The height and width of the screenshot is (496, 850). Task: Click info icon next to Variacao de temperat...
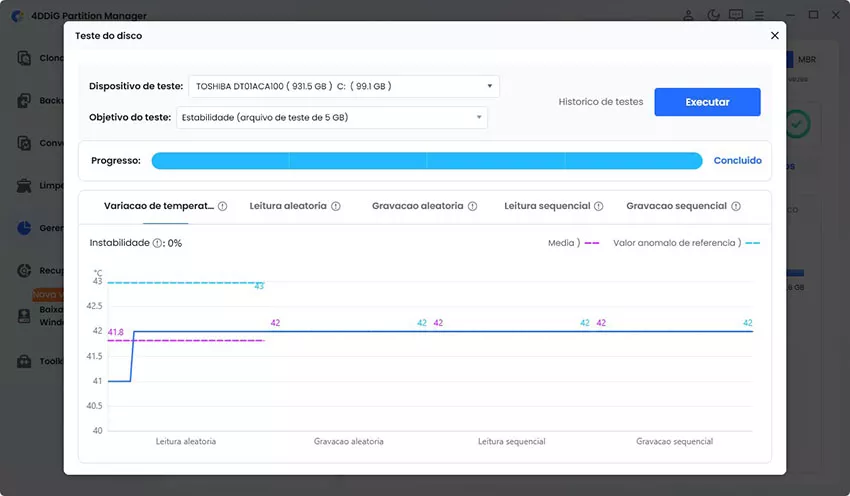(x=222, y=206)
